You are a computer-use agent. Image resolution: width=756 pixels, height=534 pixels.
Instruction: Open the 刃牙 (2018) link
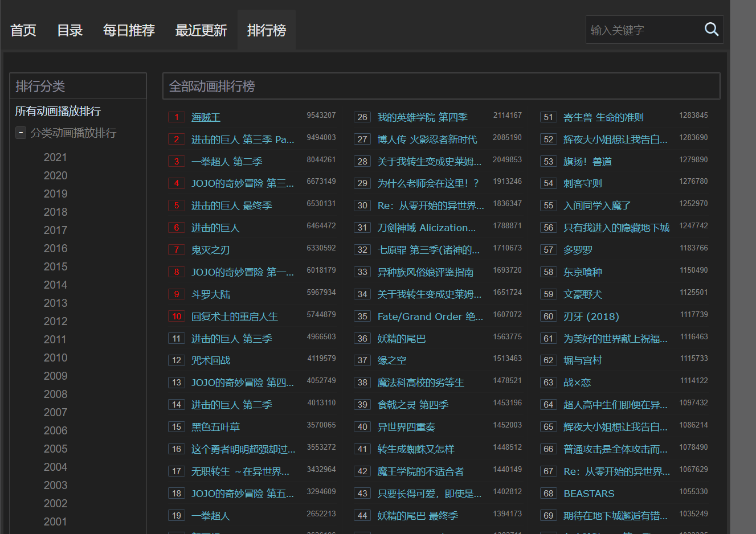pos(591,317)
